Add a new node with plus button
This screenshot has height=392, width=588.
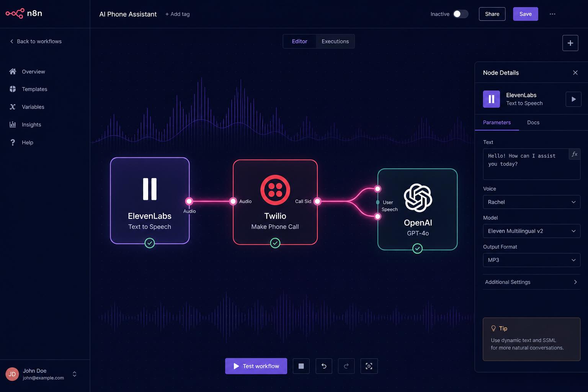[570, 43]
